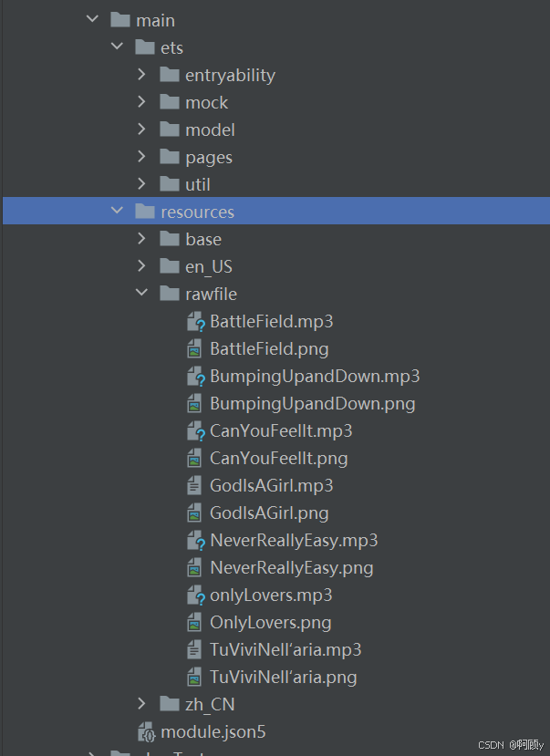Click the GodIsAGirl.mp3 file icon
The height and width of the screenshot is (756, 550).
194,486
